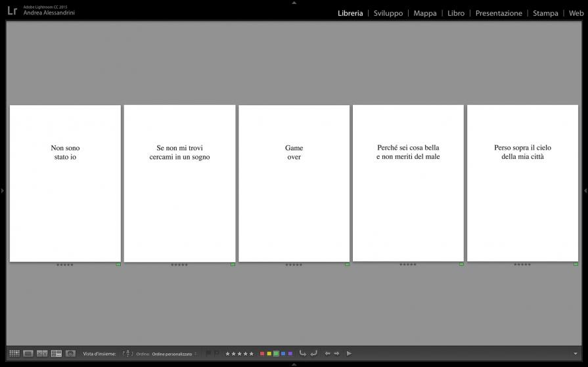The image size is (588, 367).
Task: Select the 'Game over' thumbnail
Action: [x=294, y=183]
